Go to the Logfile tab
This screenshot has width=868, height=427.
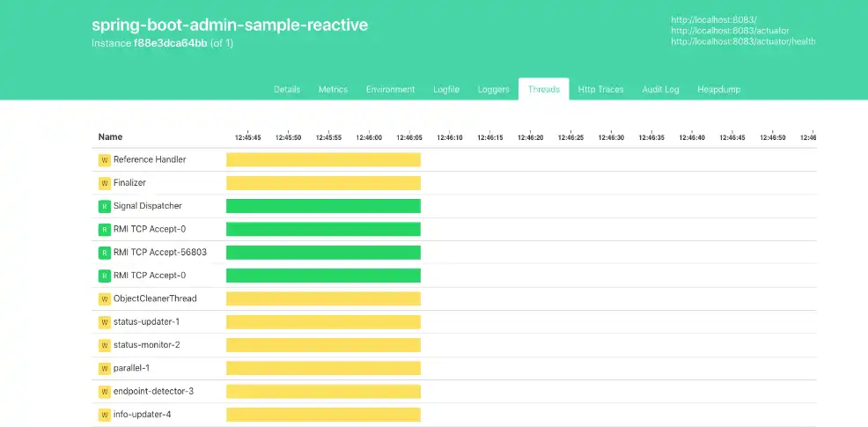point(446,89)
